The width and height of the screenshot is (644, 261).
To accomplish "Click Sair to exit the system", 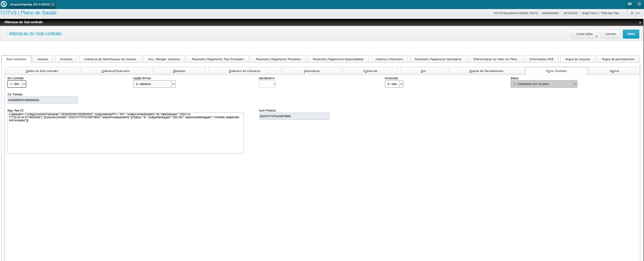I will [635, 13].
